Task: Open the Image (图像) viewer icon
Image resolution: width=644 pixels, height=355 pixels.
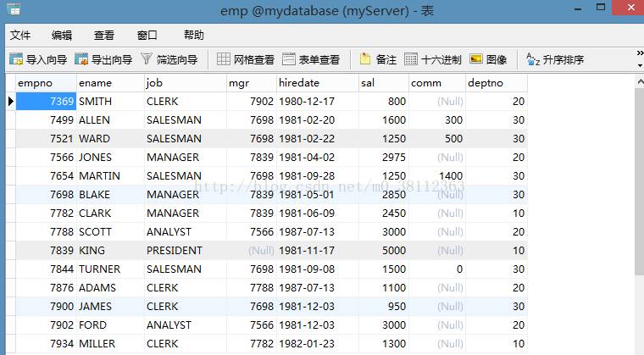Action: pyautogui.click(x=476, y=59)
